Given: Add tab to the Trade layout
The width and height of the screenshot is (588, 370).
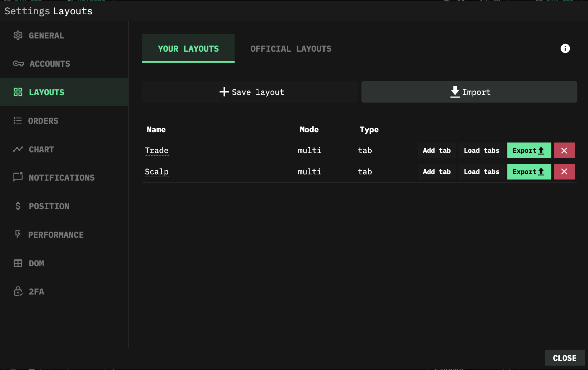Looking at the screenshot, I should [437, 151].
